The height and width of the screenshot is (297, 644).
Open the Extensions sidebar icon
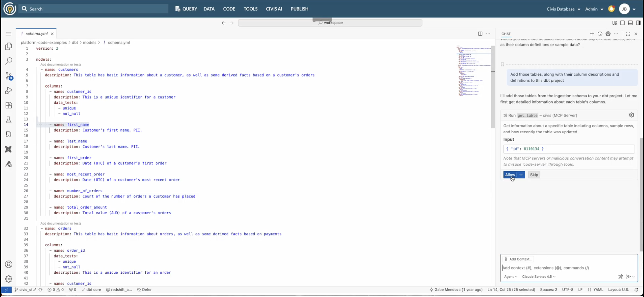pyautogui.click(x=9, y=105)
